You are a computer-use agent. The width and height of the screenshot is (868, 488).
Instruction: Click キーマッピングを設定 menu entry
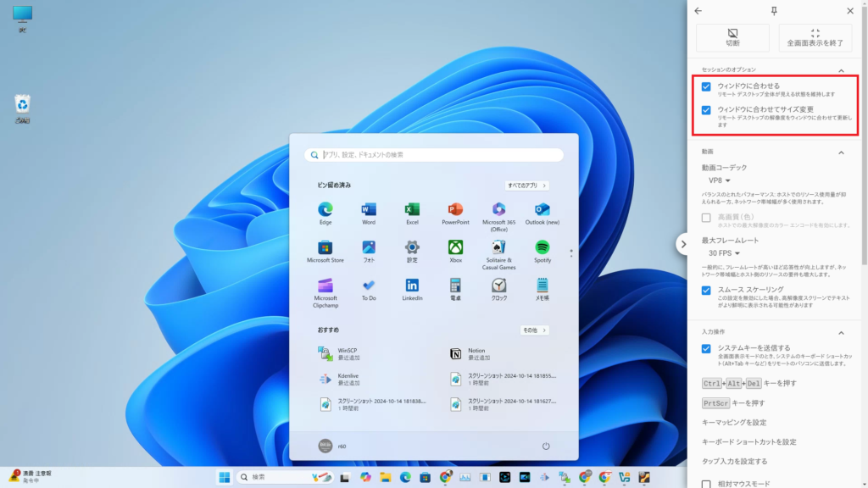tap(734, 422)
